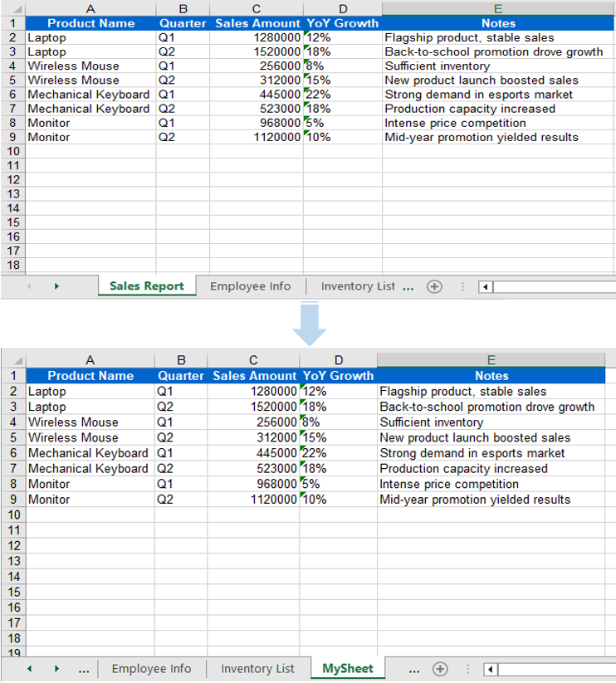Click Laptop Q2 row name in MySheet window
This screenshot has width=616, height=683.
point(90,407)
